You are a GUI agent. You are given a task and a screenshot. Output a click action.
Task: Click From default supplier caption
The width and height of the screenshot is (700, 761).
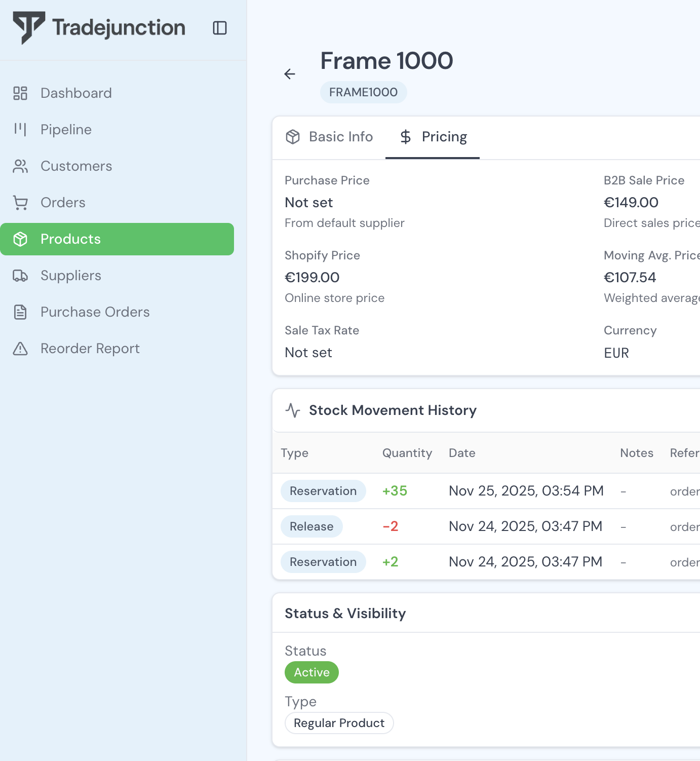[344, 223]
